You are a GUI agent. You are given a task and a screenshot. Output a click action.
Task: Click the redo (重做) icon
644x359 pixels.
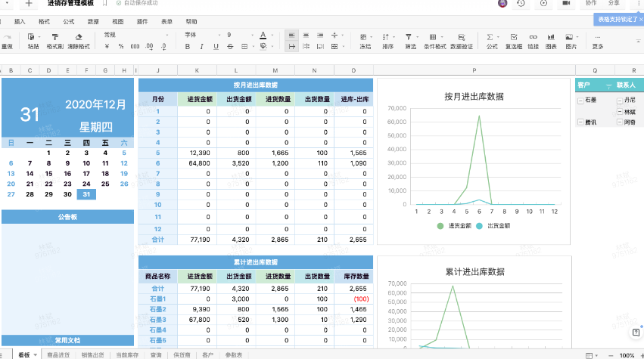[x=7, y=37]
